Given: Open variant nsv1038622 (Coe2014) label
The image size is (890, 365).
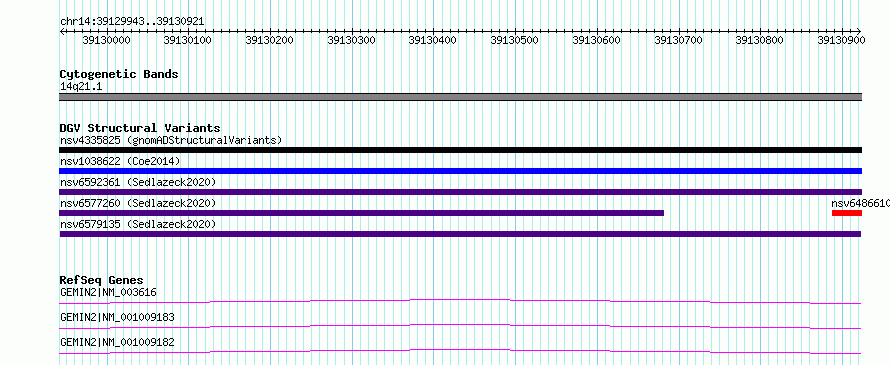Looking at the screenshot, I should (x=120, y=161).
